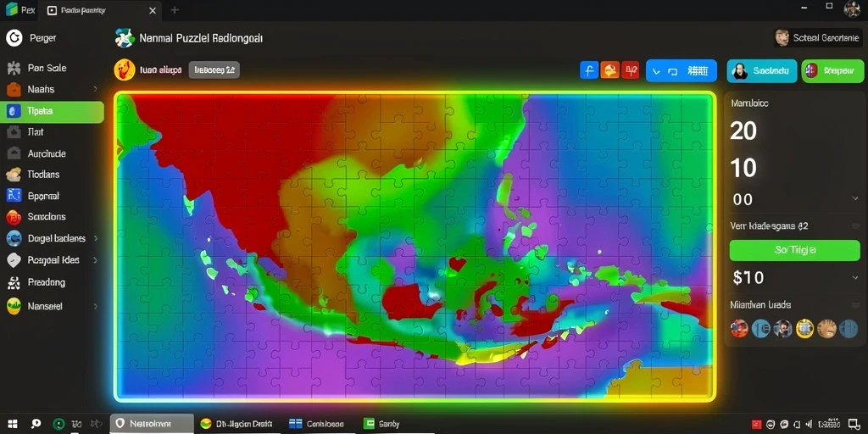The height and width of the screenshot is (434, 868).
Task: Click the gray Irasoonp 22 badge button
Action: 214,70
